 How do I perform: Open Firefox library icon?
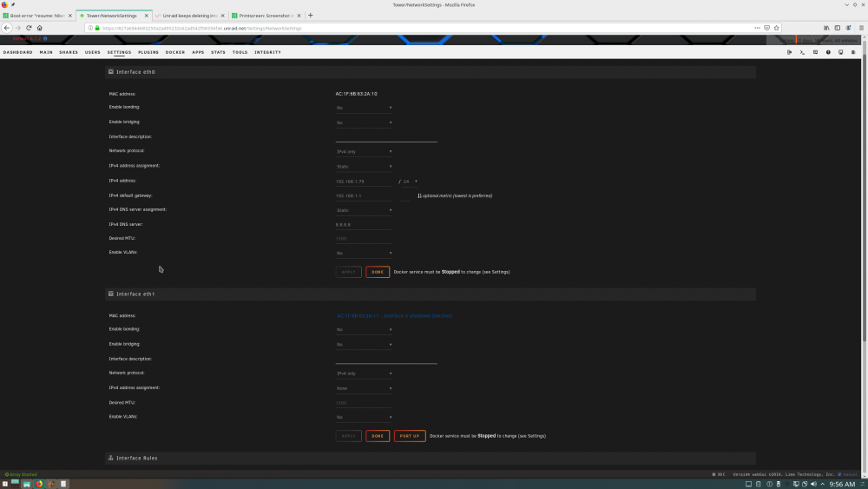point(826,28)
